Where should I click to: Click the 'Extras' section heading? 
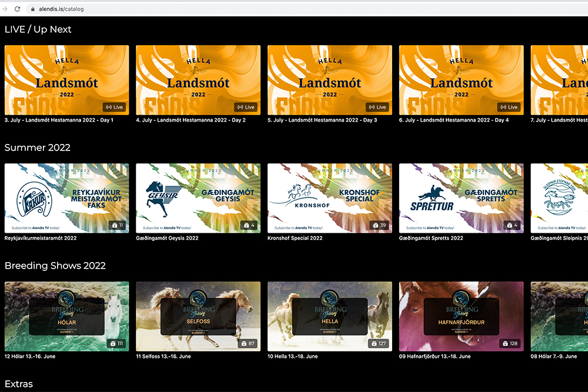click(x=19, y=384)
